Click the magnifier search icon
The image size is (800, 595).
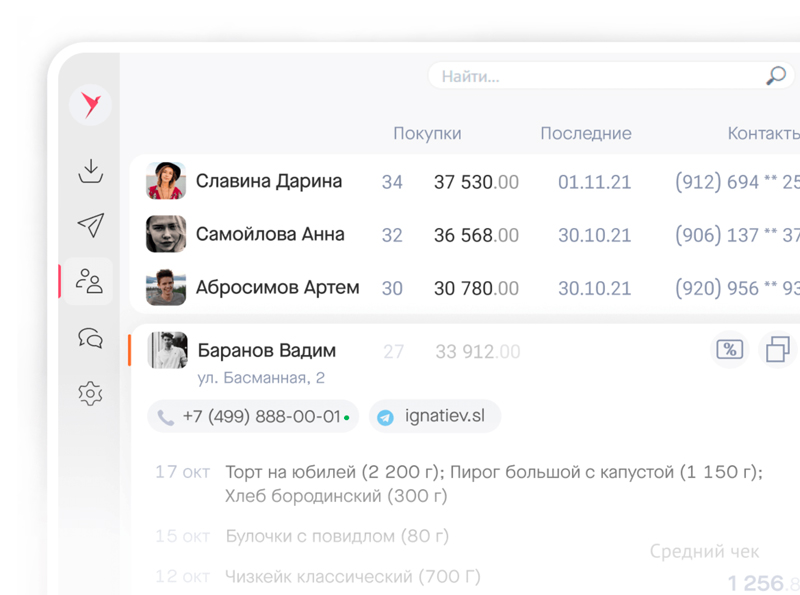[776, 76]
